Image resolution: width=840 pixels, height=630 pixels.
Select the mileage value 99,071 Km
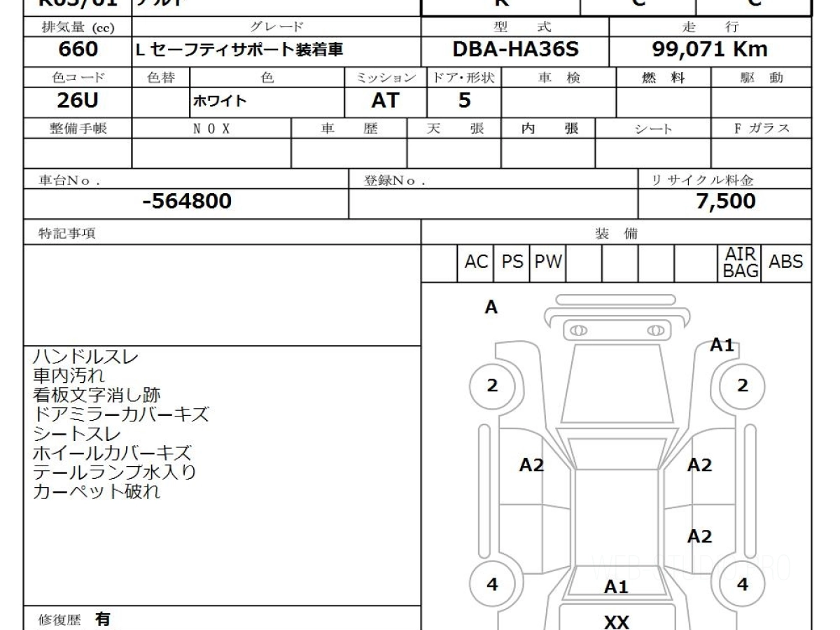710,50
